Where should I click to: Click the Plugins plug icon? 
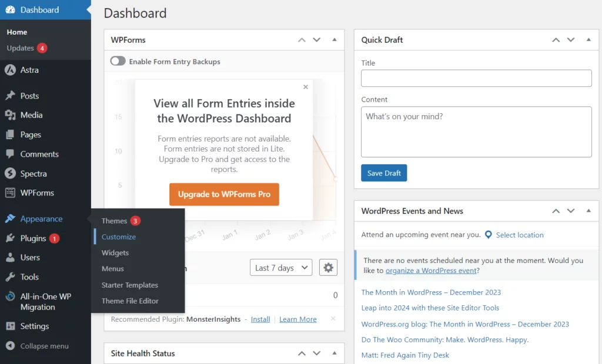[x=11, y=238]
